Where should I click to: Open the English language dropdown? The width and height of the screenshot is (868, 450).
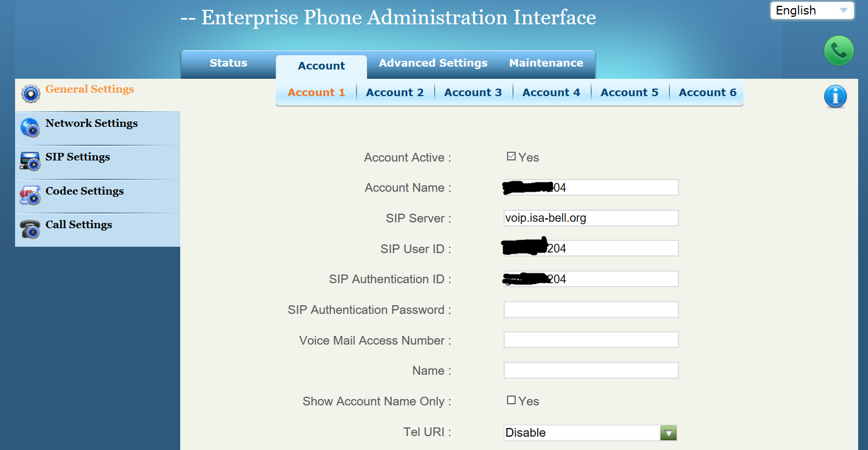click(812, 10)
